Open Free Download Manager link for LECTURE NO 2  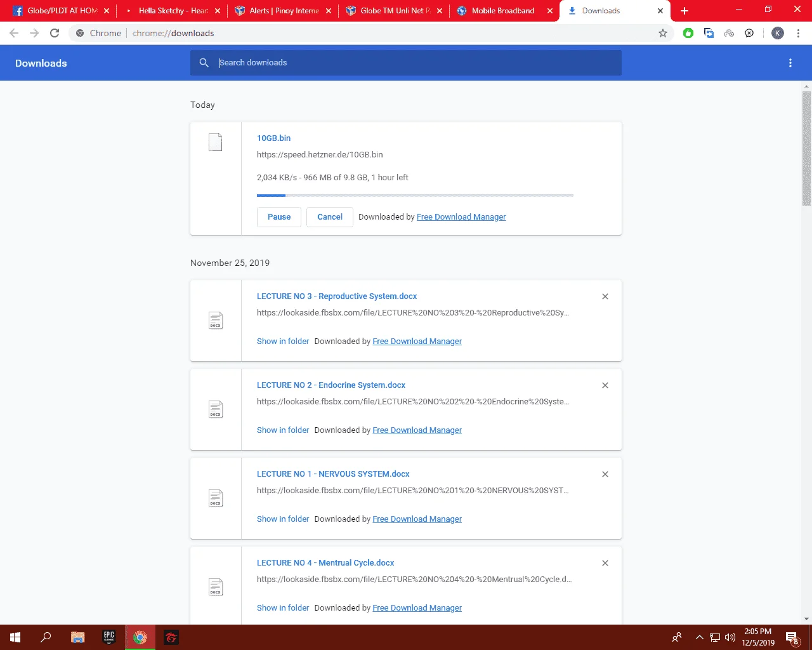click(x=417, y=430)
